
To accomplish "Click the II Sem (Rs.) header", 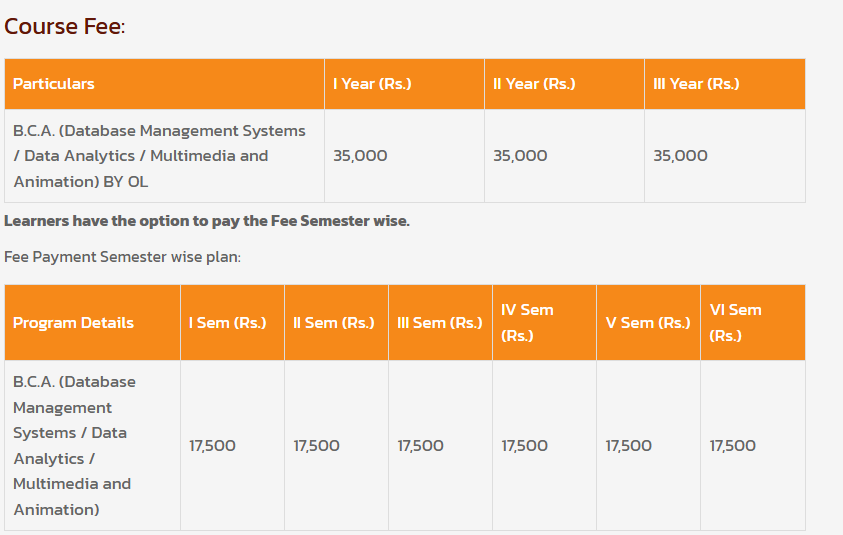I will tap(334, 323).
